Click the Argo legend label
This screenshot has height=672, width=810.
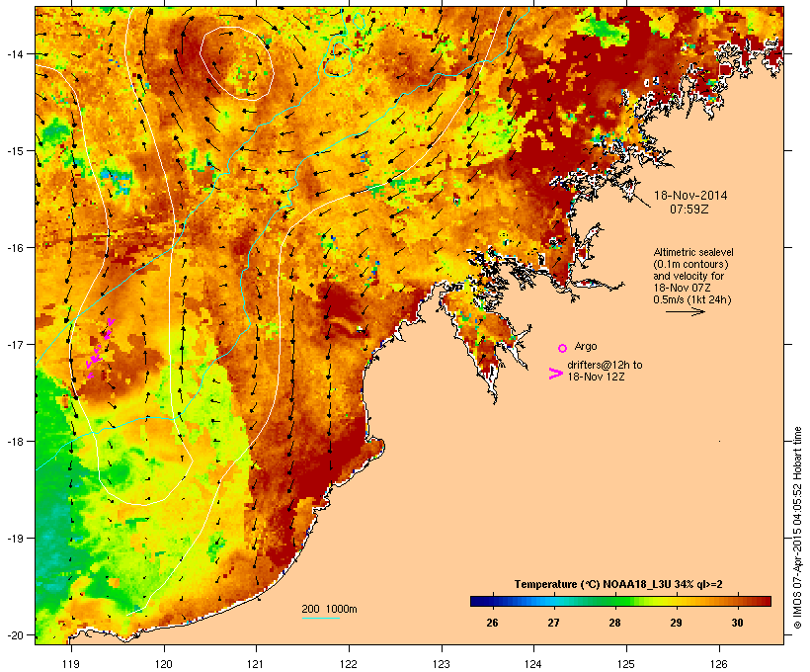tap(586, 346)
